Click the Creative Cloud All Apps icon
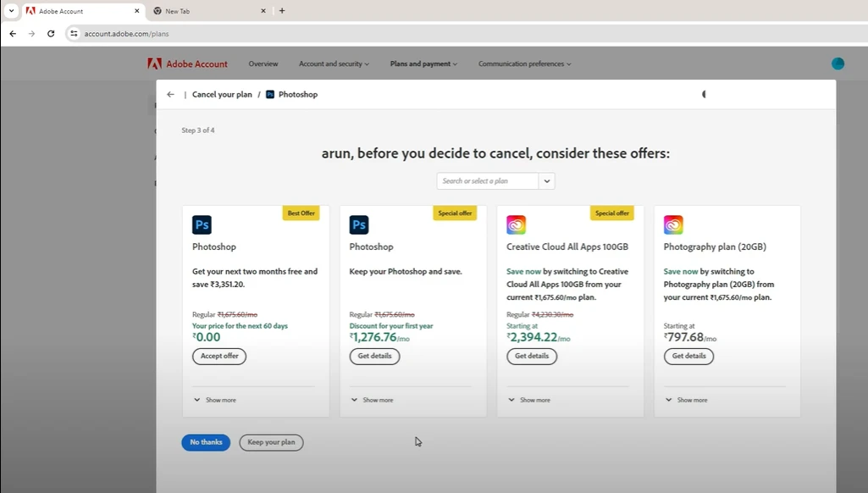The image size is (868, 493). (x=516, y=224)
